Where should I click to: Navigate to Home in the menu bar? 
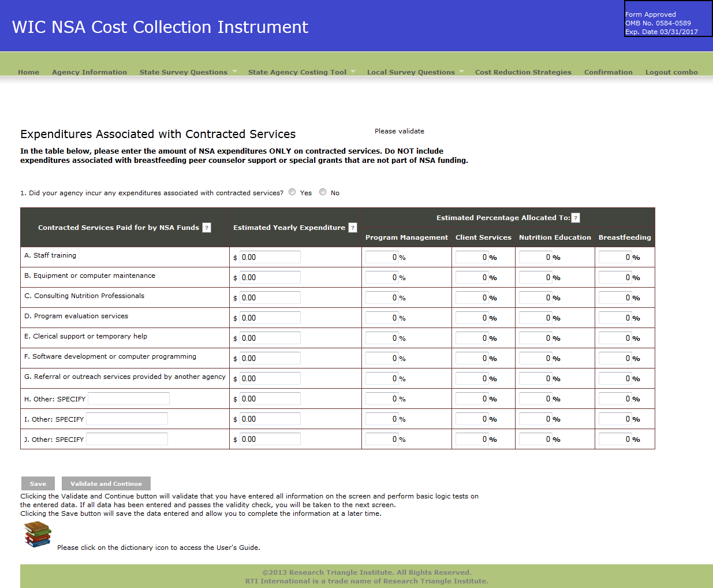click(x=28, y=72)
